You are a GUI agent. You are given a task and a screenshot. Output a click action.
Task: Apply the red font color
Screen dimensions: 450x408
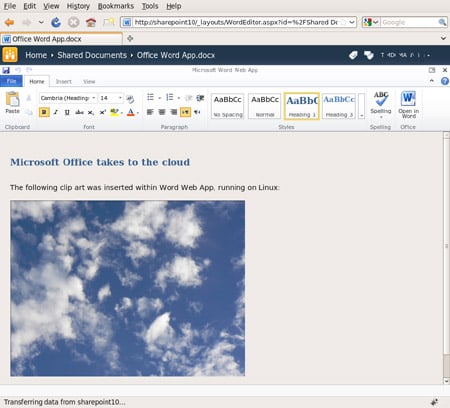pos(131,112)
